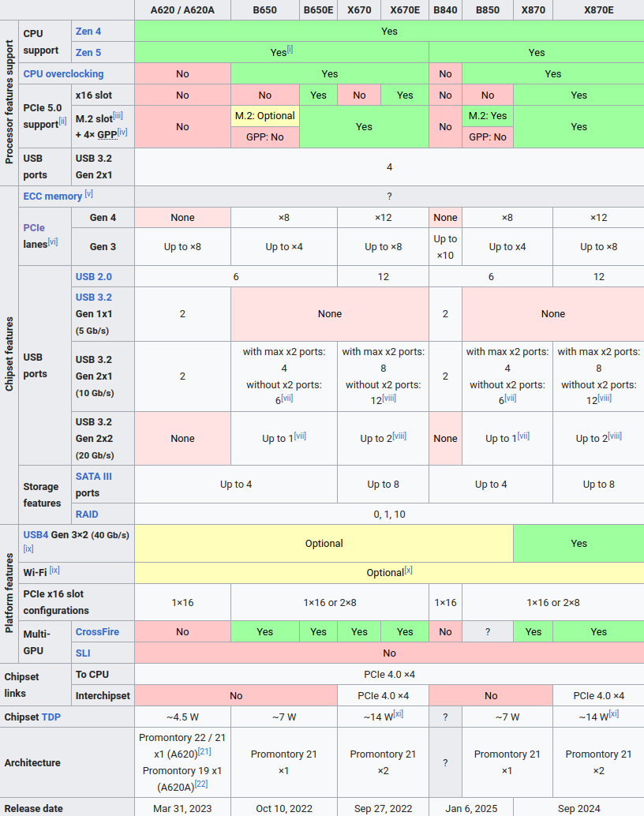Click the X870 column header
Screen dimensions: 644x816
click(x=533, y=10)
